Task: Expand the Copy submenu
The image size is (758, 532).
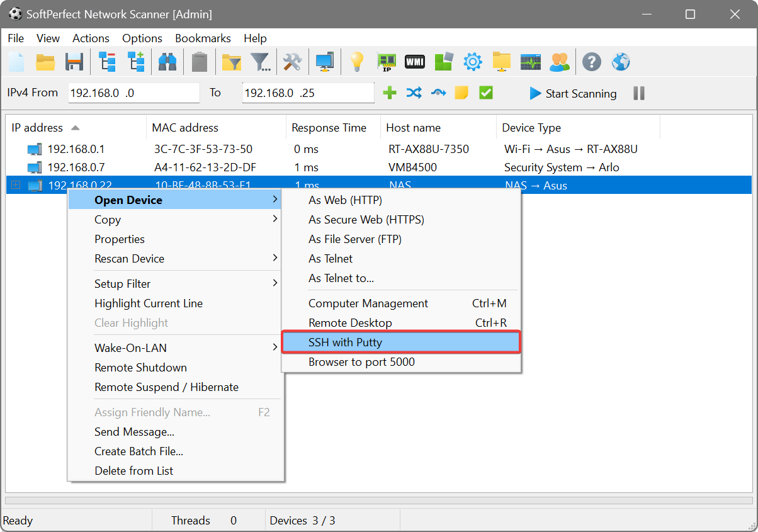Action: [176, 220]
